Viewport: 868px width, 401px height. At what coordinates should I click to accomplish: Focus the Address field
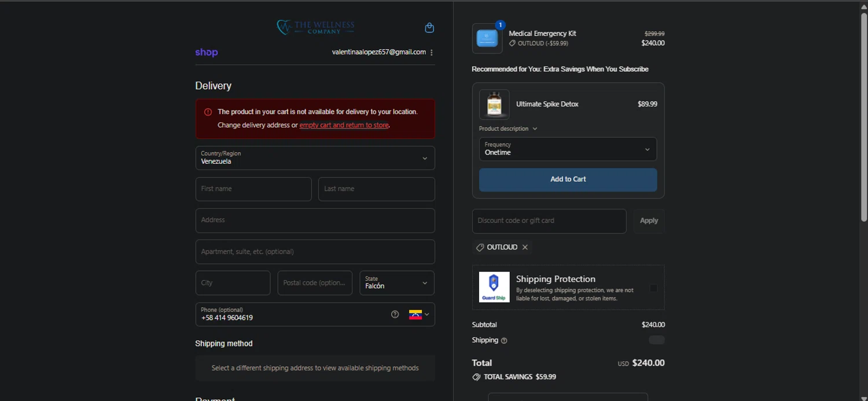point(315,220)
